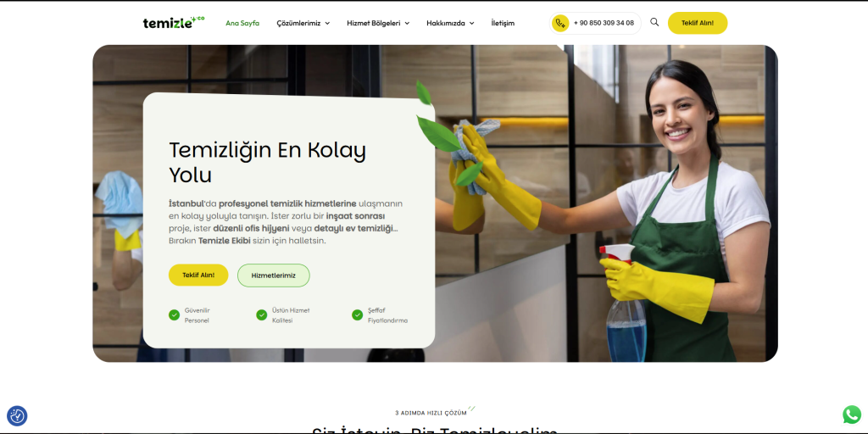The image size is (868, 434).
Task: Click the yellow Teklif Alın! hero button
Action: [x=198, y=275]
